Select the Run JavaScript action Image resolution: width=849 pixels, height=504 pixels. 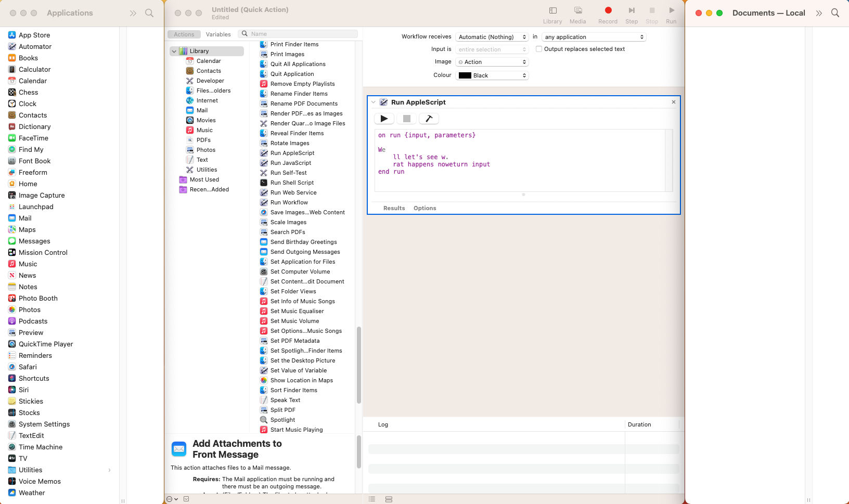[x=290, y=163]
